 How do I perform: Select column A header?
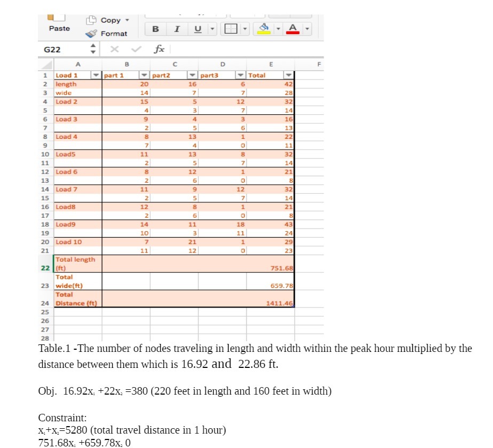(x=78, y=64)
